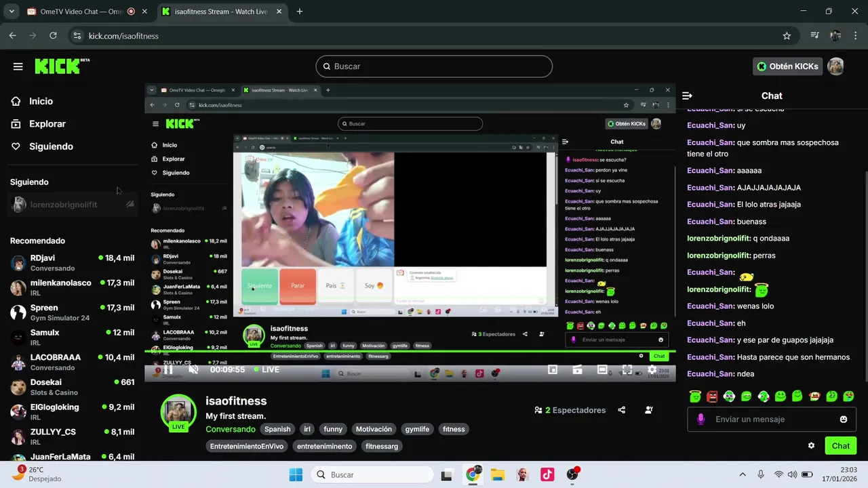Open the lorenzobrignolifit followed channel
Viewport: 868px width, 488px height.
point(73,205)
